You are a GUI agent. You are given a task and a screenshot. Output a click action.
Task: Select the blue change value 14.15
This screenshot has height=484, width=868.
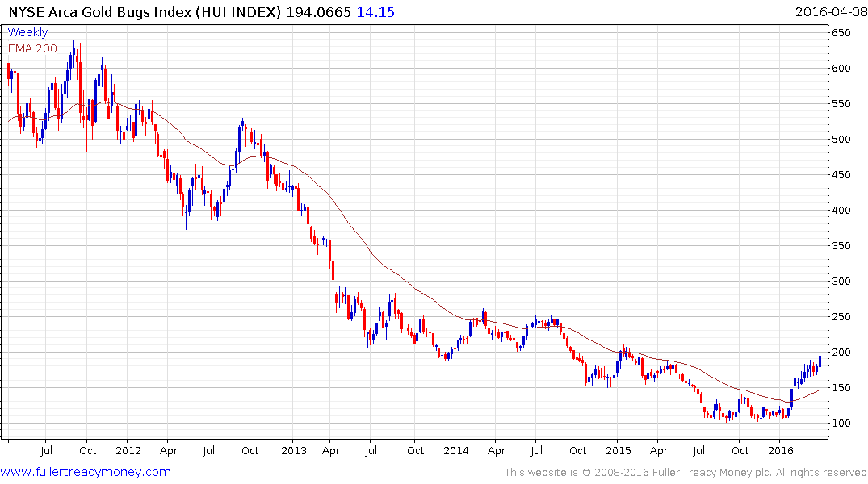pyautogui.click(x=375, y=12)
